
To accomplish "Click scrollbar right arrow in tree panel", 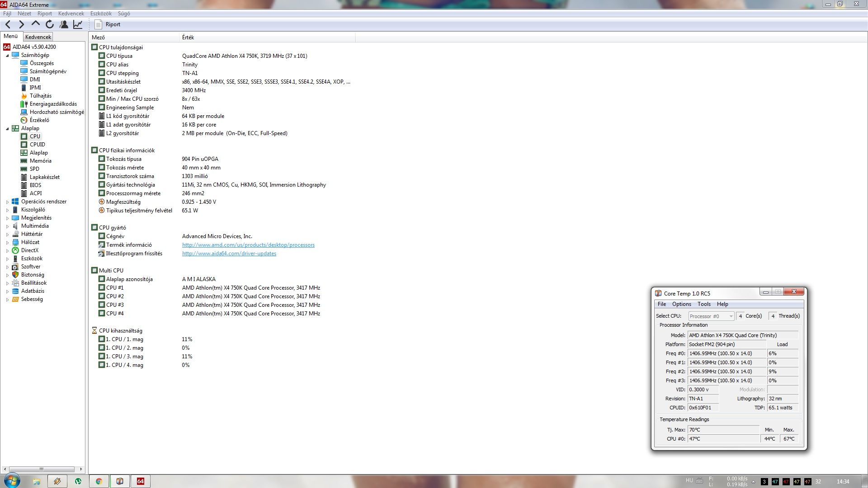I will click(81, 469).
